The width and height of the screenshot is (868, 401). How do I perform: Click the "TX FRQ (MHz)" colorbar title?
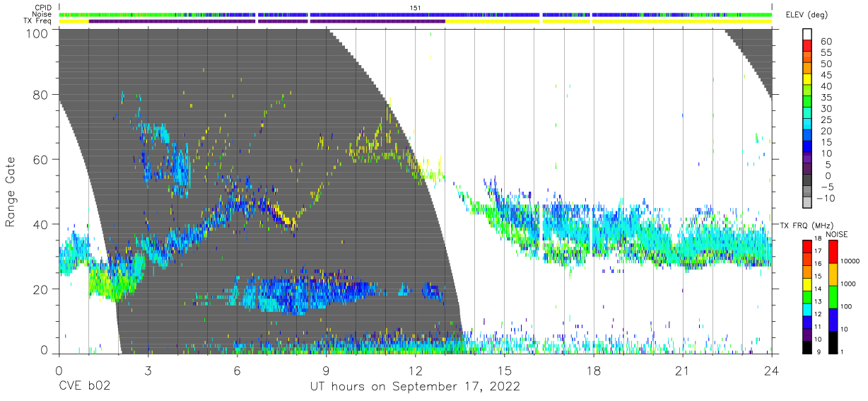(807, 225)
